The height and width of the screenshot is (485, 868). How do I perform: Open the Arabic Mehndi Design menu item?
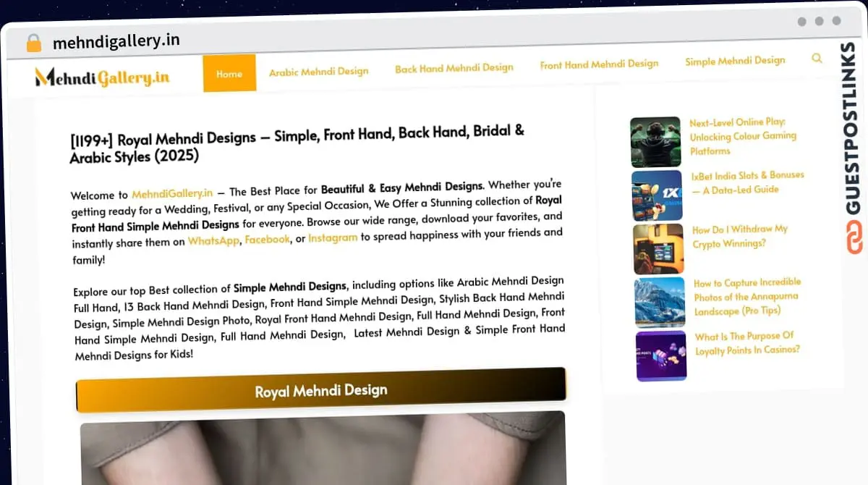(318, 72)
